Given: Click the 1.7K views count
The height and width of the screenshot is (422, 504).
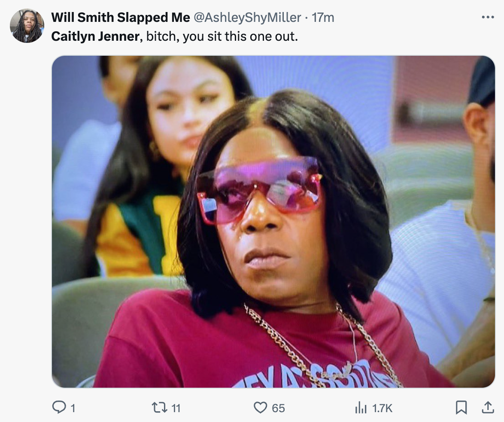Looking at the screenshot, I should coord(382,408).
